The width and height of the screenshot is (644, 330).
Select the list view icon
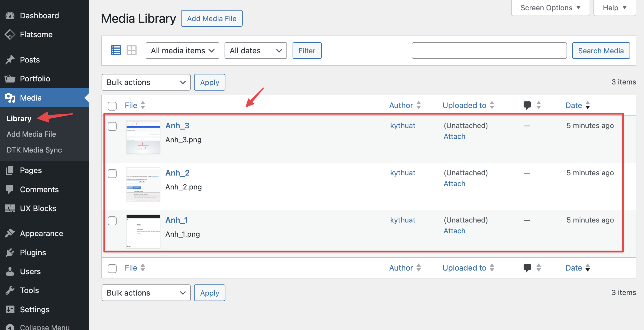(116, 50)
